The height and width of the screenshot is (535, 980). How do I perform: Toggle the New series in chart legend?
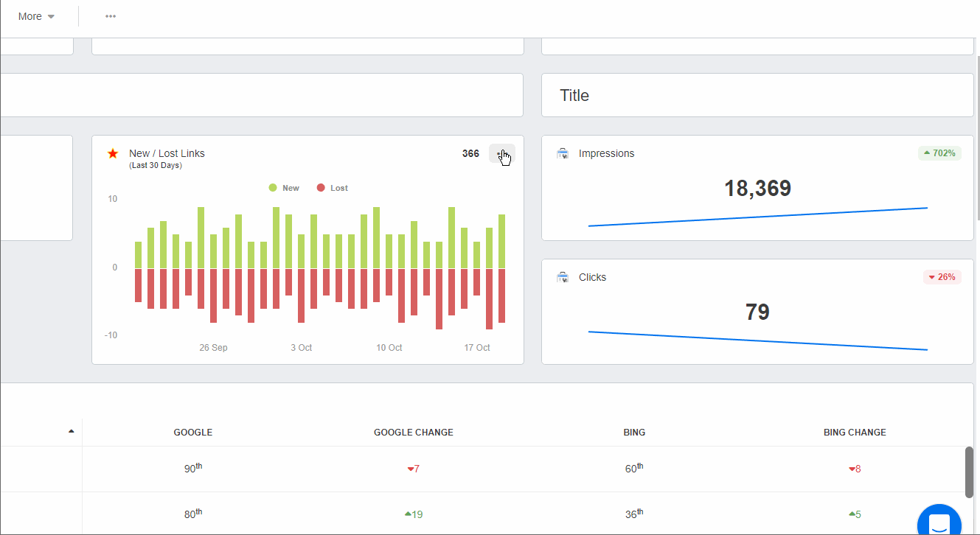(x=284, y=188)
